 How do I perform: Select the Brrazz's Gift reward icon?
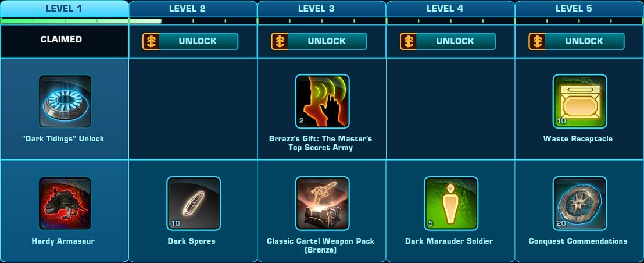(323, 101)
